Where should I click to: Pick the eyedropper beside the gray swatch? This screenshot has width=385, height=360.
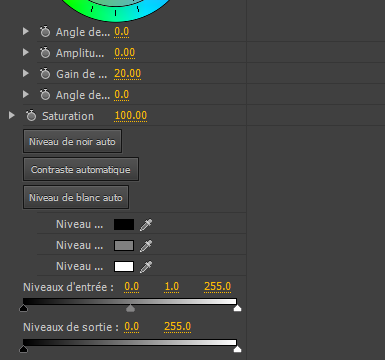[x=146, y=246]
